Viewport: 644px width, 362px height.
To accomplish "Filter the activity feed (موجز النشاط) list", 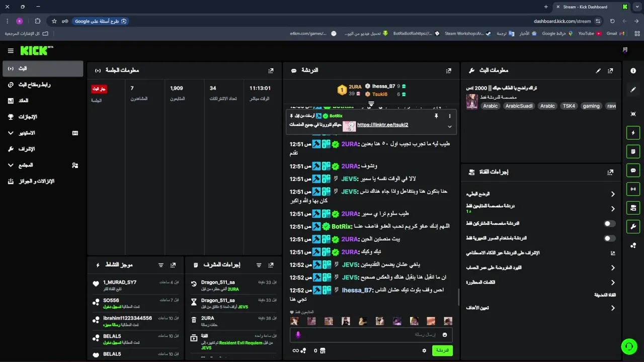I will coord(161,265).
